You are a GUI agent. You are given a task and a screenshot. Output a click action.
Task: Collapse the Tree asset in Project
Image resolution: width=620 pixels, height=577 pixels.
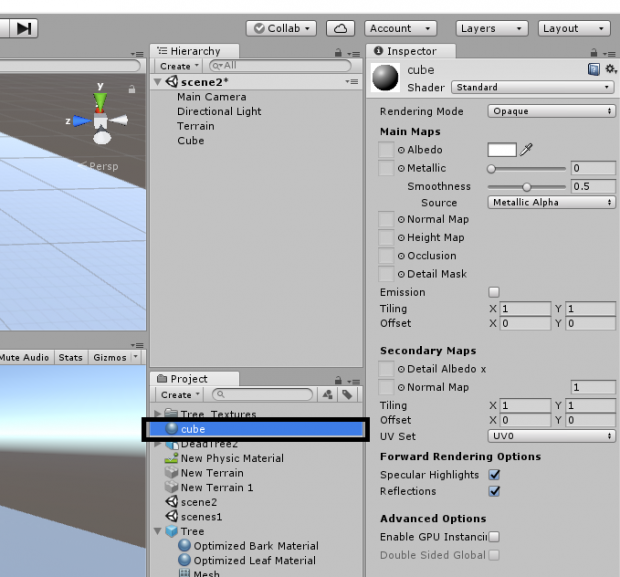(157, 531)
